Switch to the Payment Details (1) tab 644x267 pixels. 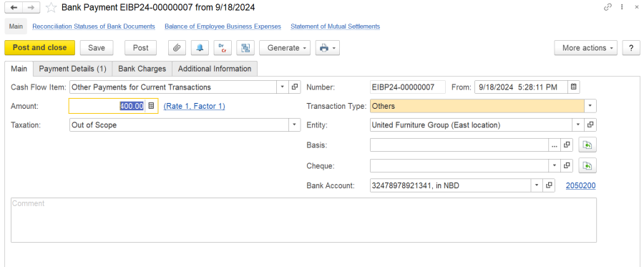pos(73,69)
